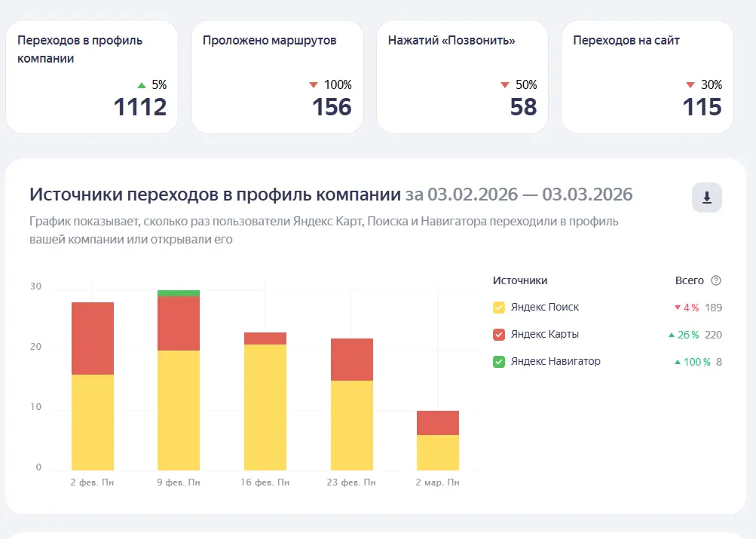Open the Переходов в профиль компании card
Screen dimensions: 756x539
point(92,77)
